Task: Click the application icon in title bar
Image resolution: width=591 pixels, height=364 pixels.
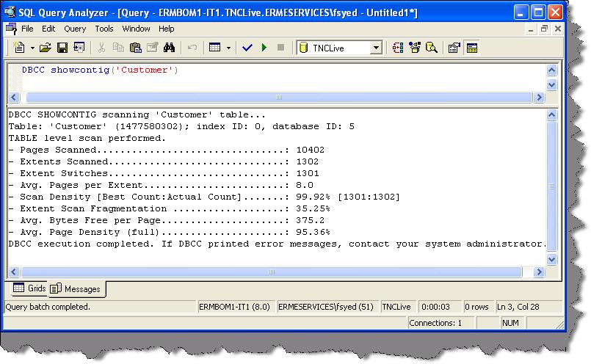Action: tap(10, 12)
